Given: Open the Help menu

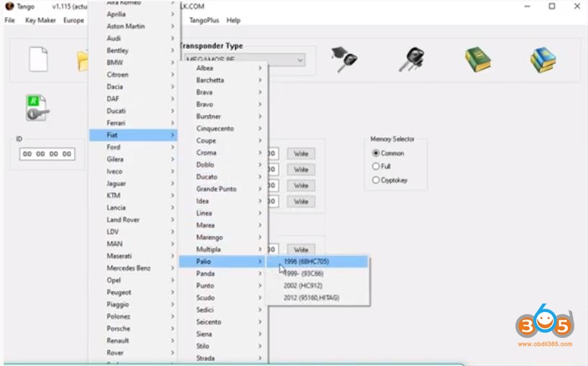Looking at the screenshot, I should coord(233,20).
